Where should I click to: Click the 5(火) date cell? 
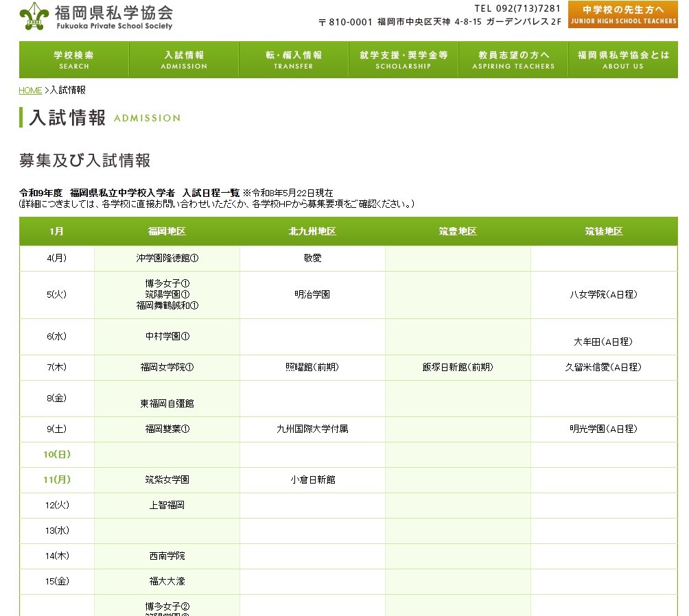(x=57, y=295)
